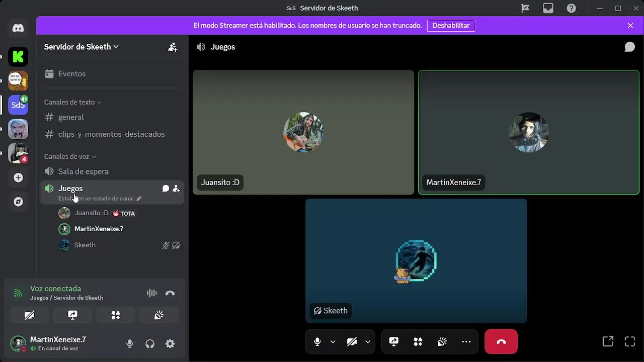
Task: Click flag icon in title bar
Action: click(x=525, y=8)
